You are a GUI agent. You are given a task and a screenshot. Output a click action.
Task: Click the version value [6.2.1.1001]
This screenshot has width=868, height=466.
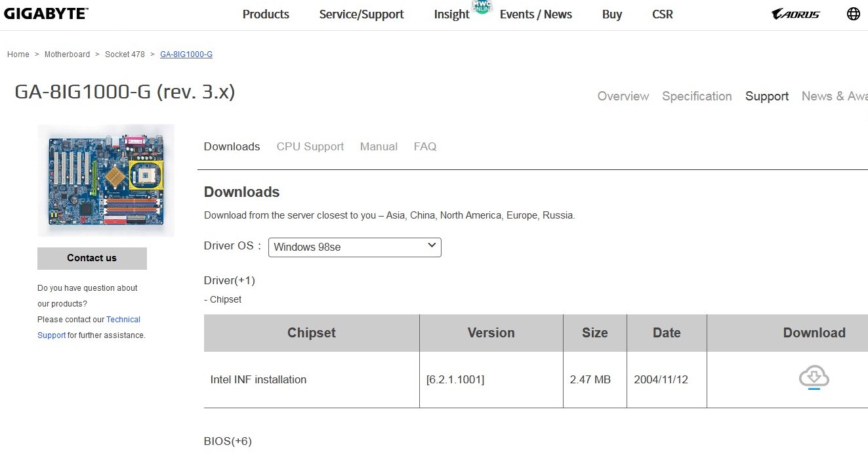coord(455,379)
